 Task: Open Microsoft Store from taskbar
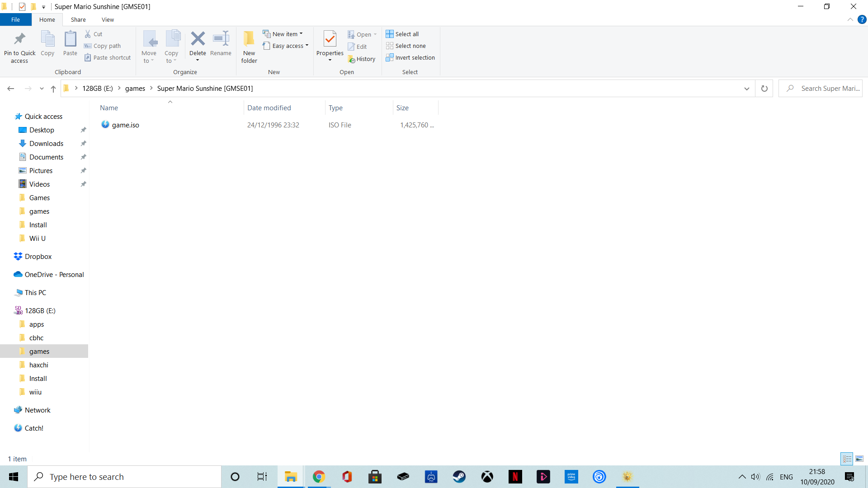click(375, 477)
